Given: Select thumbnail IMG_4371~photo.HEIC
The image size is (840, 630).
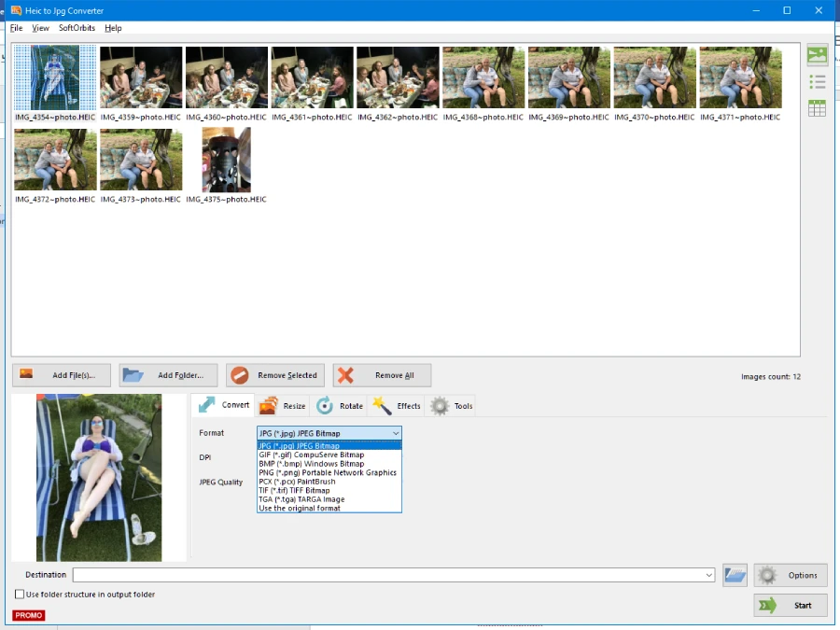Looking at the screenshot, I should point(740,84).
